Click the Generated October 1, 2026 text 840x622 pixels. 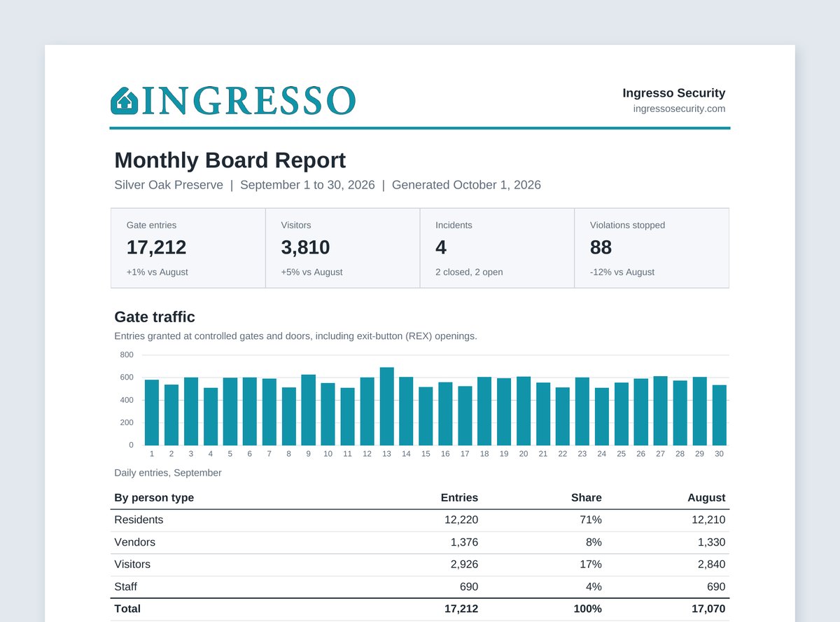[466, 185]
